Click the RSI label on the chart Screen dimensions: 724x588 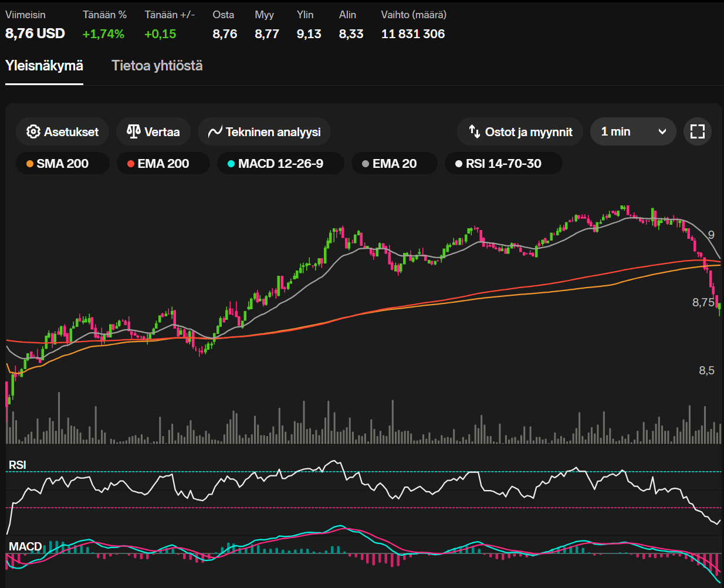pos(18,465)
